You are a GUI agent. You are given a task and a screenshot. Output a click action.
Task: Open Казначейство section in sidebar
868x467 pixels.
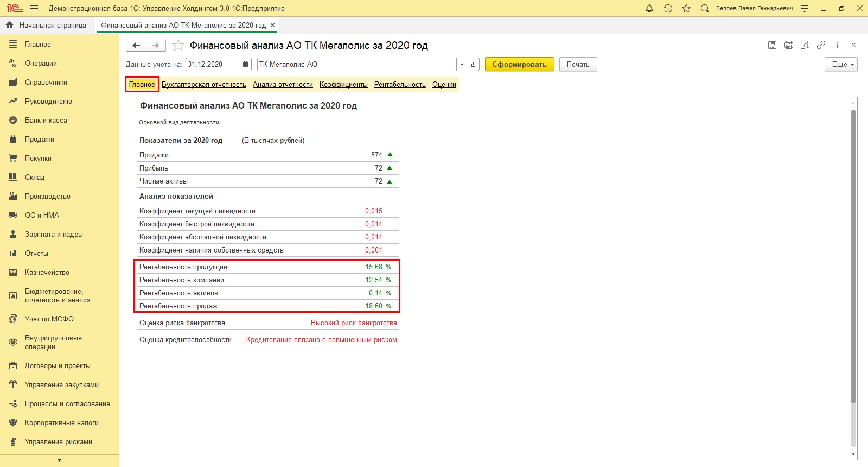(x=60, y=273)
